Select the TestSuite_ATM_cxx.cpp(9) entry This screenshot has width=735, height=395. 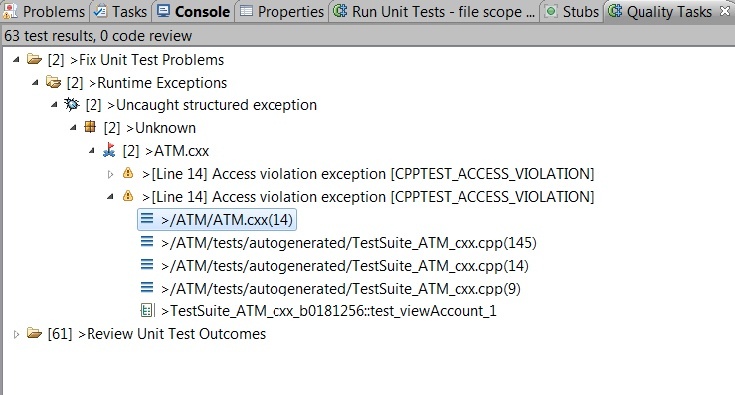(x=330, y=289)
